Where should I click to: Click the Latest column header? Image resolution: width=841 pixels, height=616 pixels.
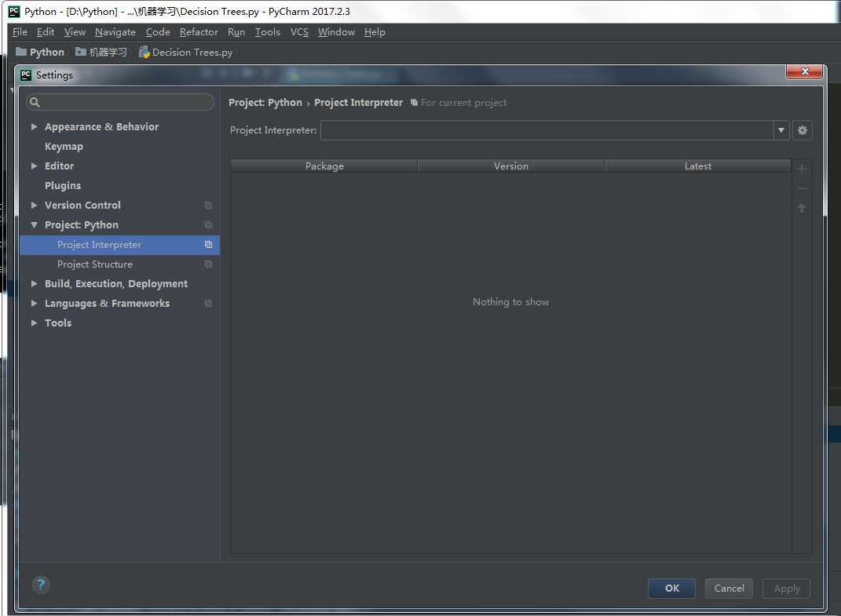pyautogui.click(x=698, y=166)
